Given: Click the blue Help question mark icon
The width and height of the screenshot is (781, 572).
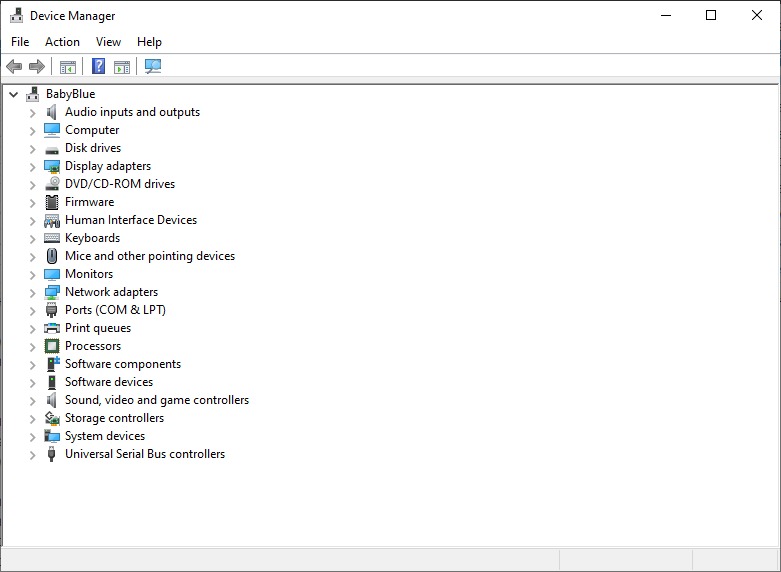Looking at the screenshot, I should click(98, 67).
